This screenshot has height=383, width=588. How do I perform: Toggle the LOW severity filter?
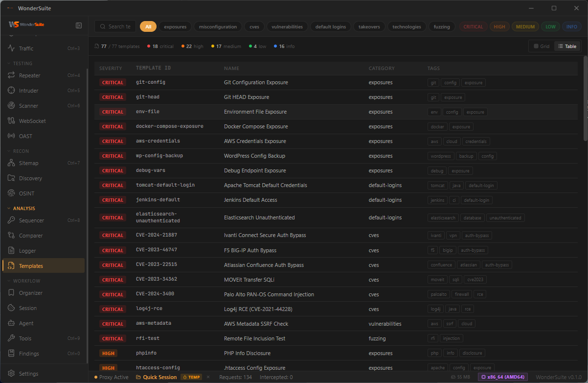[x=551, y=27]
